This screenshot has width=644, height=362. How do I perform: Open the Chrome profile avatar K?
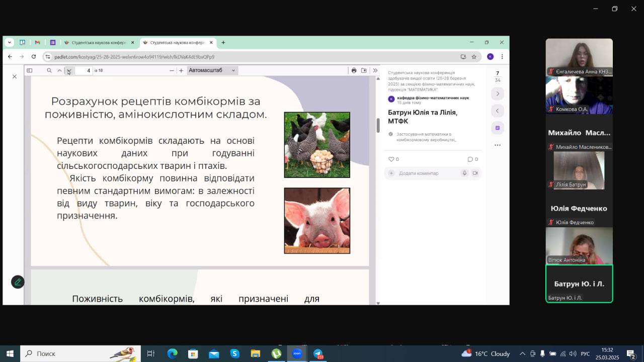point(490,57)
